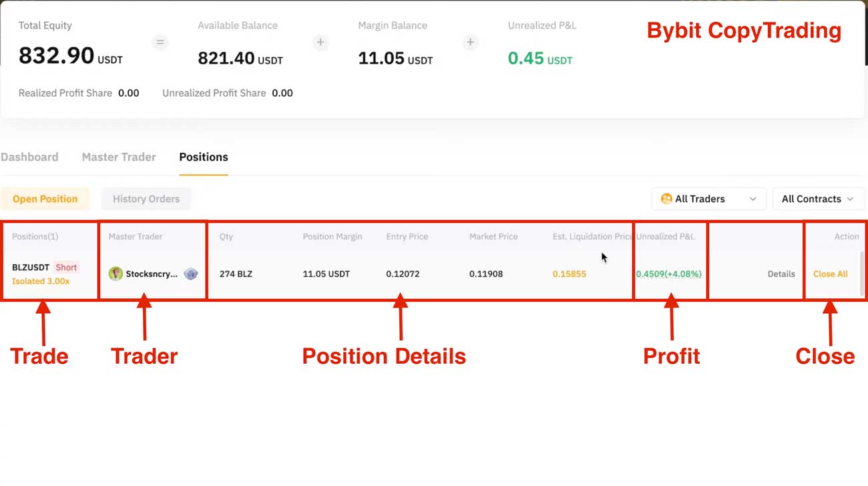The height and width of the screenshot is (486, 868).
Task: Open Details for the BLZUSDT position
Action: (783, 274)
